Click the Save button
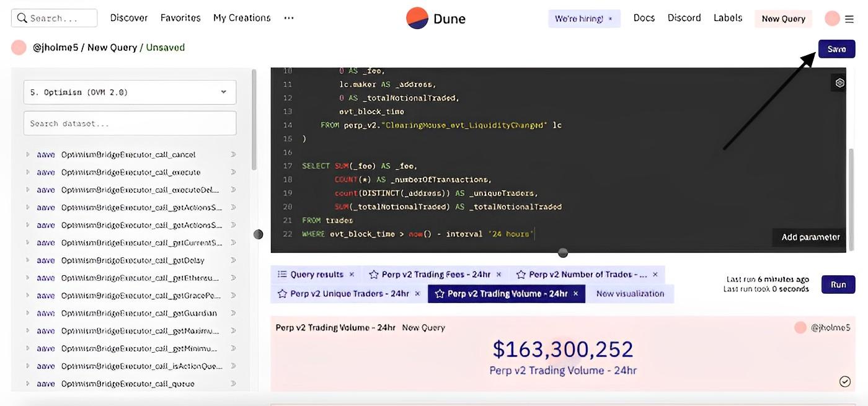 click(x=836, y=49)
